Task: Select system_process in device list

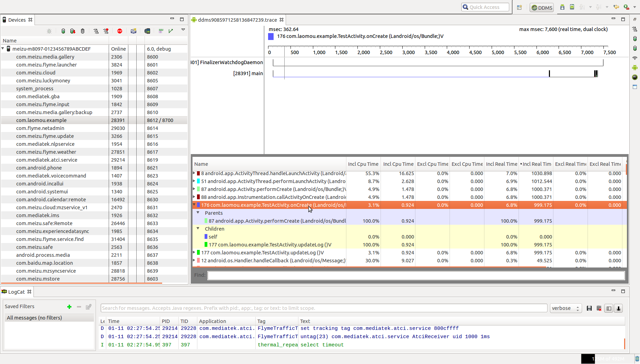Action: point(94,88)
